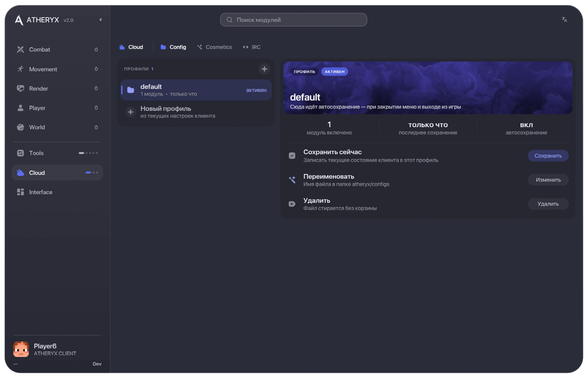588x378 pixels.
Task: Switch to the Cosmetics tab
Action: [214, 47]
